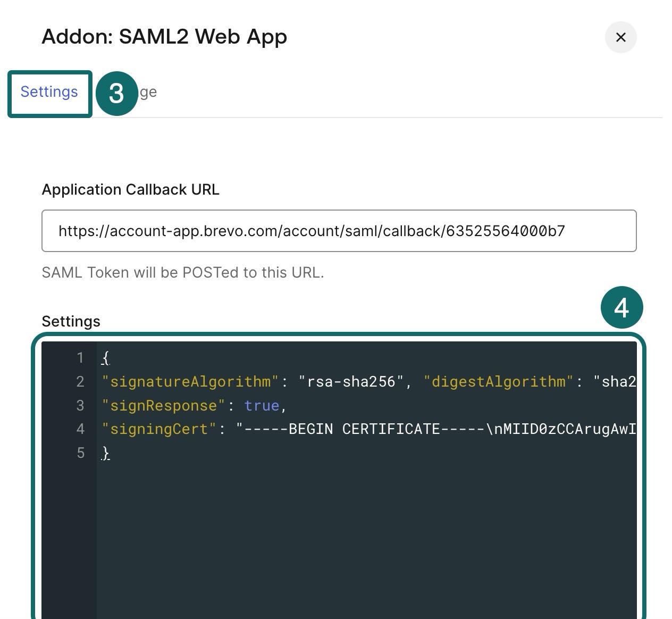Click line number 4 in the editor

point(80,429)
